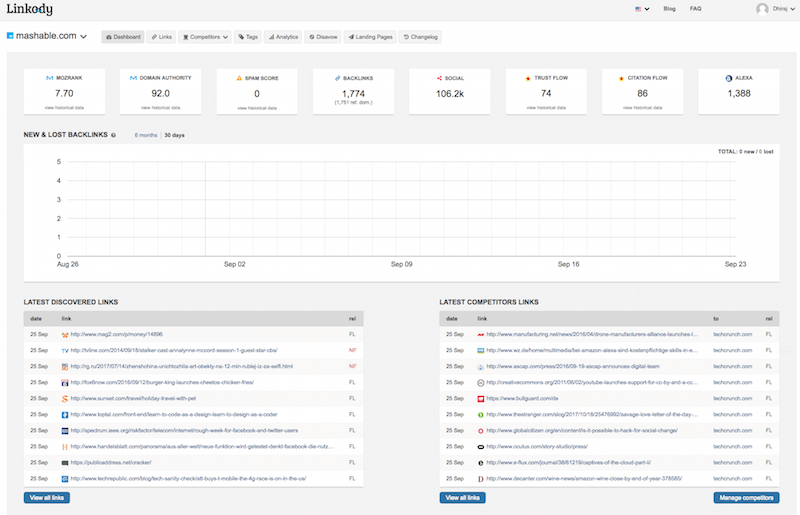Click the Social value 106.2k
This screenshot has height=515, width=800.
pyautogui.click(x=450, y=94)
